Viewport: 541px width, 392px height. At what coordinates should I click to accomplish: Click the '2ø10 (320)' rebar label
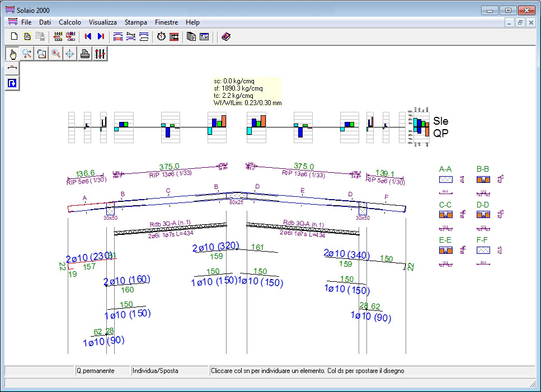coord(215,247)
